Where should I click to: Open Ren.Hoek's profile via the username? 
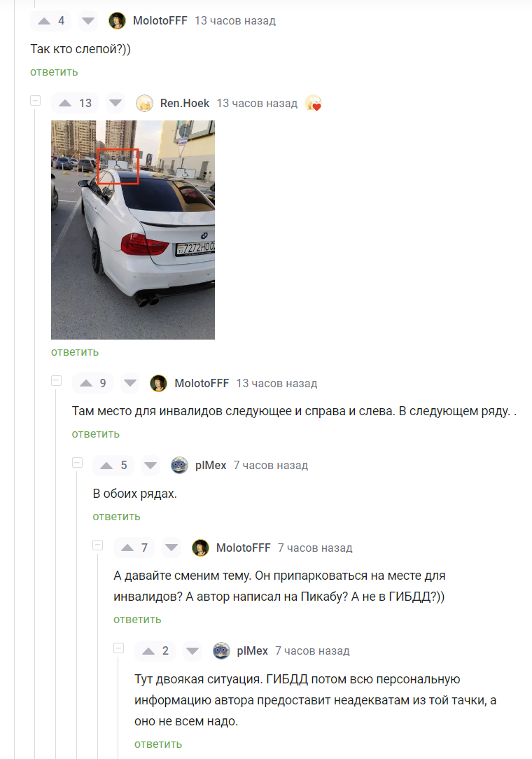(x=184, y=103)
